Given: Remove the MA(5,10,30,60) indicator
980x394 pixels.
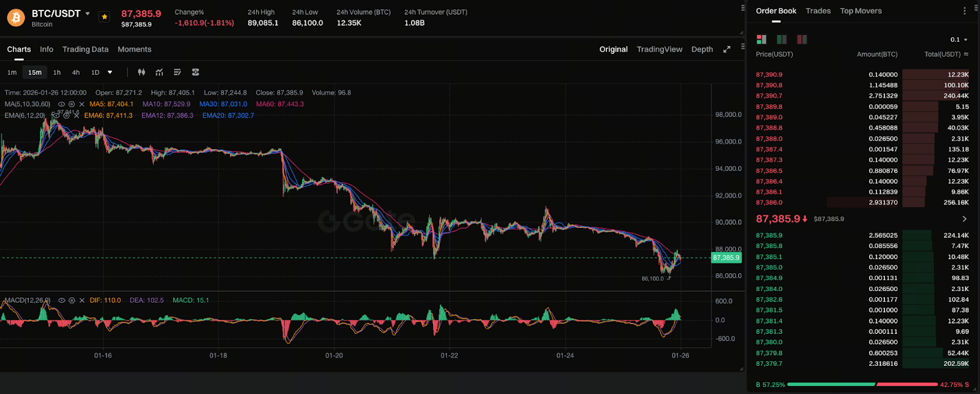Looking at the screenshot, I should [81, 104].
